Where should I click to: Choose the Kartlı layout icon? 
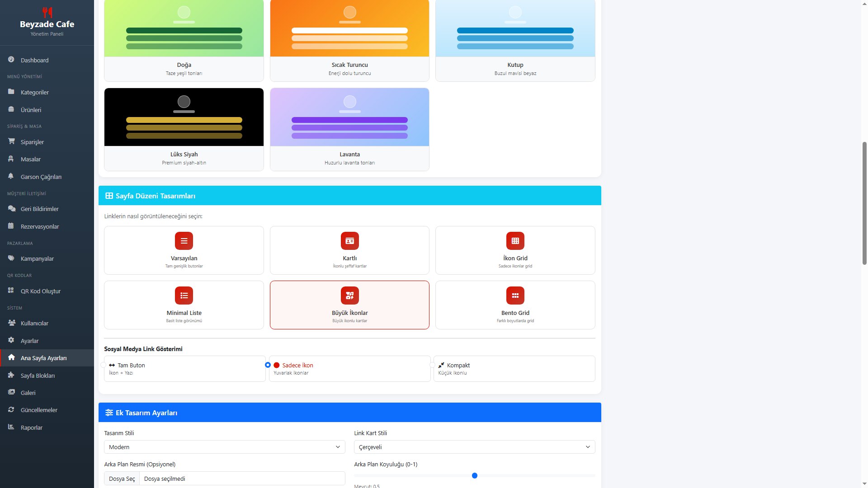(349, 241)
